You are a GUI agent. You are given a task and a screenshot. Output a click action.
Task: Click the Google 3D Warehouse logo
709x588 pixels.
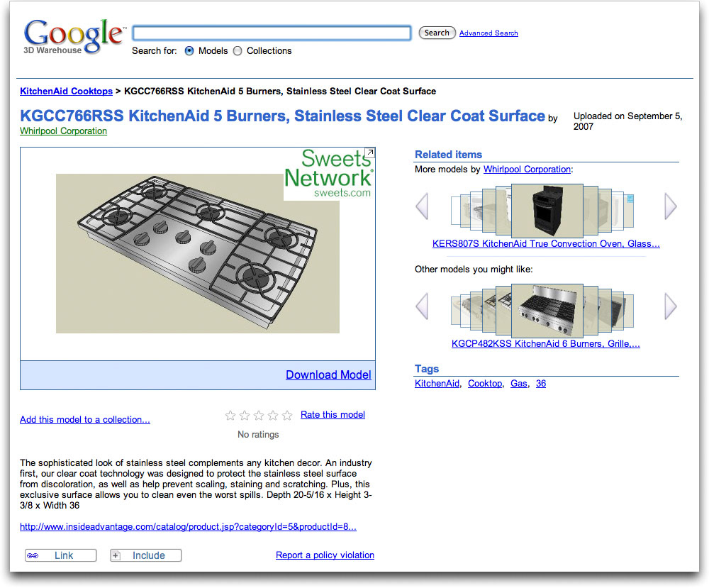[x=74, y=37]
